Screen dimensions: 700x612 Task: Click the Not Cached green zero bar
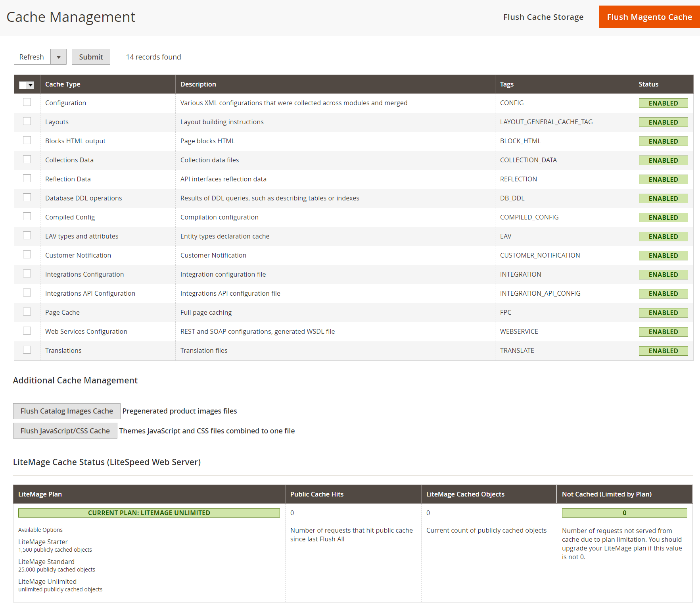[x=624, y=513]
